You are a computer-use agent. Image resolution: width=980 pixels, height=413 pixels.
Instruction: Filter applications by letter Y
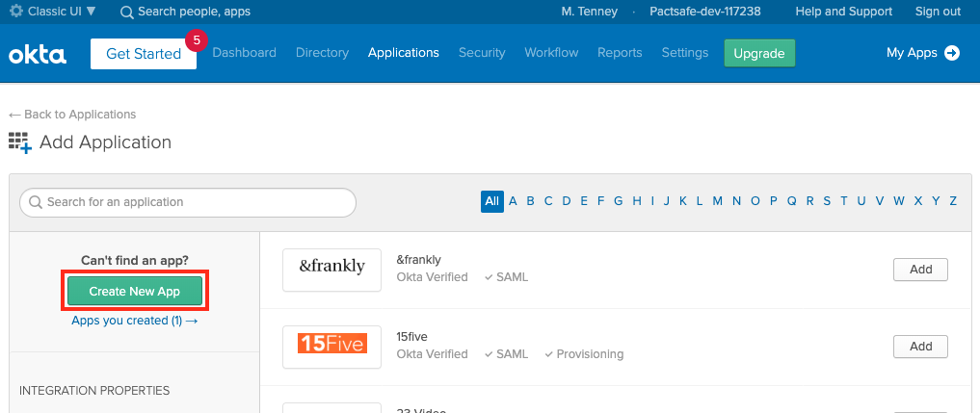(x=936, y=201)
